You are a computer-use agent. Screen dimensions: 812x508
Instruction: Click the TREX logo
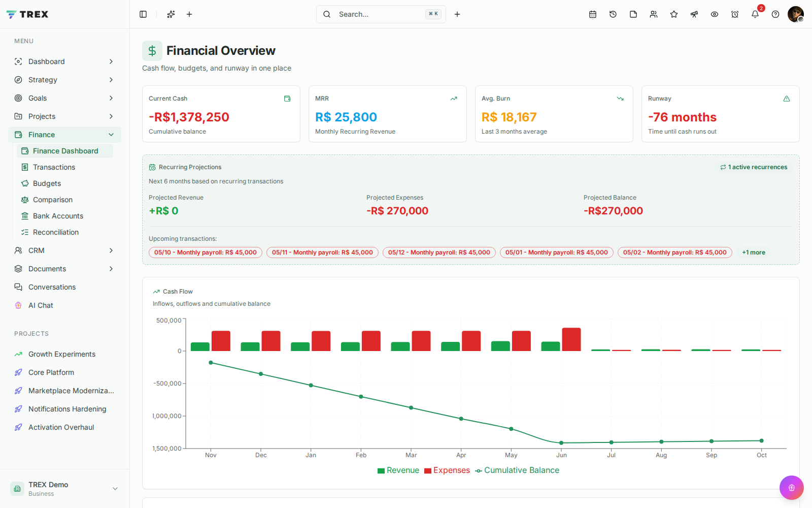27,14
